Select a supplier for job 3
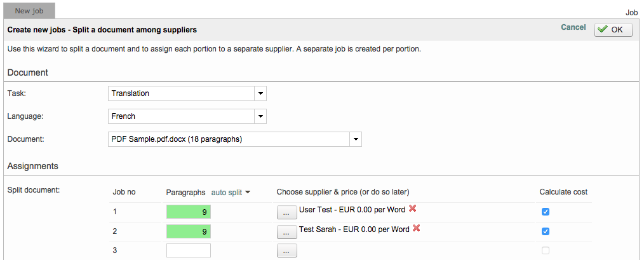 pyautogui.click(x=286, y=251)
